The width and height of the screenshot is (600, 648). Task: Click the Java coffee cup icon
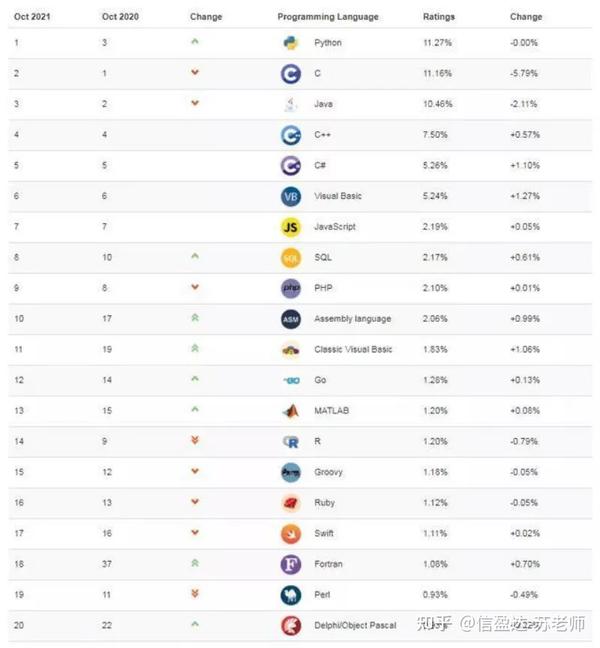point(290,104)
